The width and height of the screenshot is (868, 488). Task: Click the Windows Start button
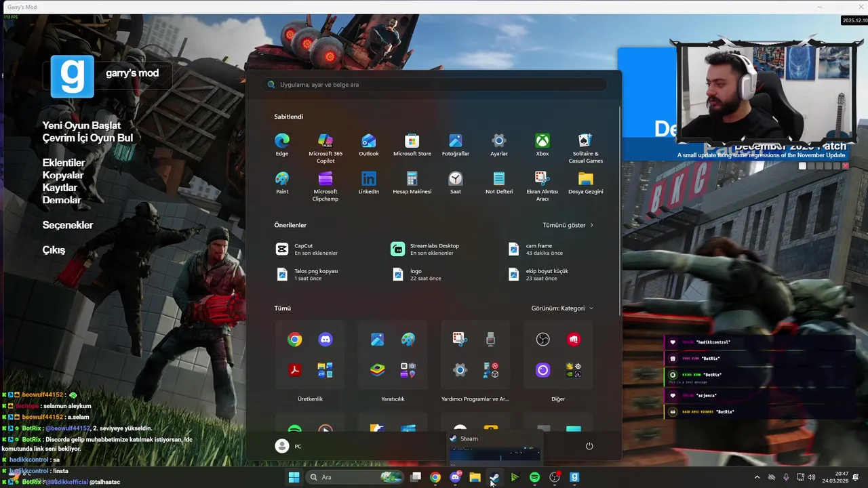click(294, 477)
